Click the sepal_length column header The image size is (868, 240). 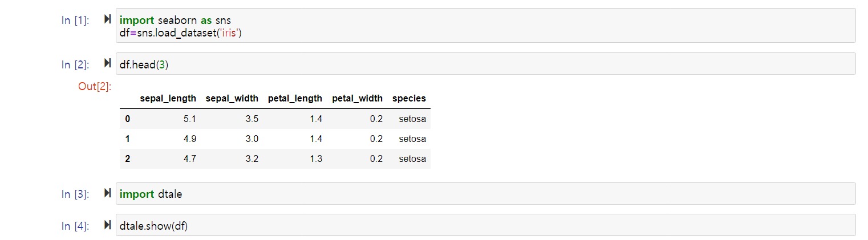[x=168, y=98]
